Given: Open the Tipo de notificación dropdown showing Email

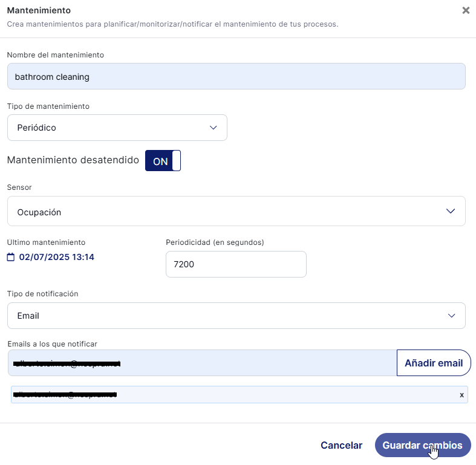Looking at the screenshot, I should [x=236, y=316].
